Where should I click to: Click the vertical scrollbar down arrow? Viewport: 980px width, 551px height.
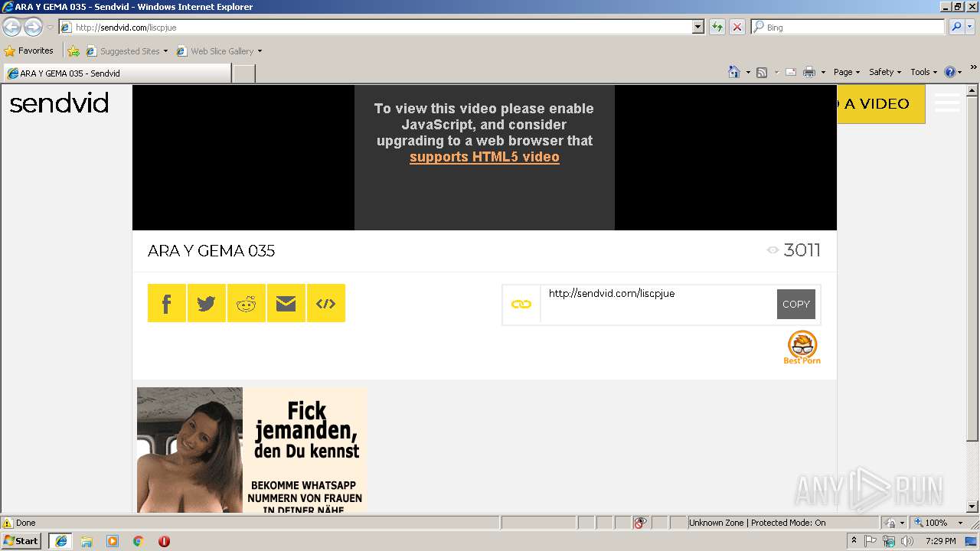click(x=972, y=507)
